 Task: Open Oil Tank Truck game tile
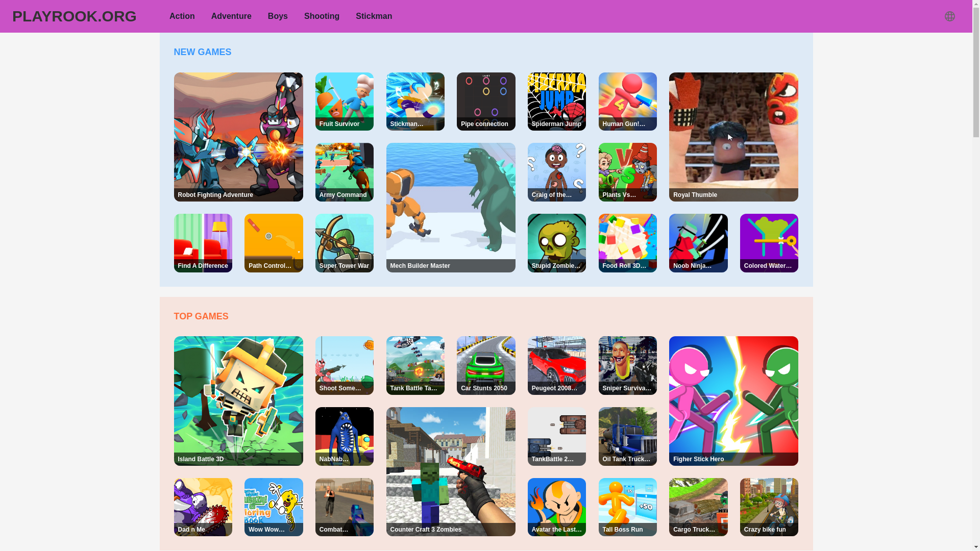tap(628, 436)
